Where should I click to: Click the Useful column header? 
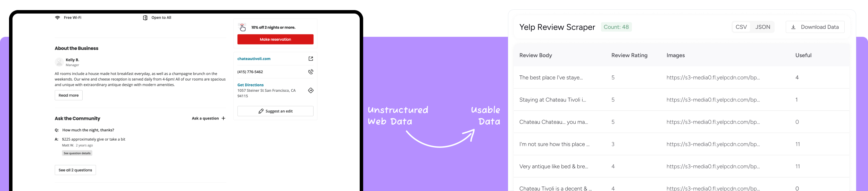(x=803, y=55)
